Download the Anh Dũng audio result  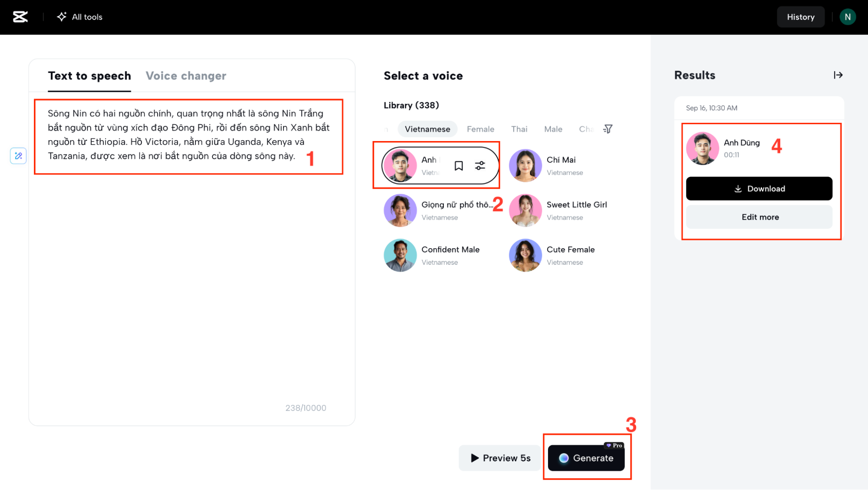pyautogui.click(x=759, y=188)
